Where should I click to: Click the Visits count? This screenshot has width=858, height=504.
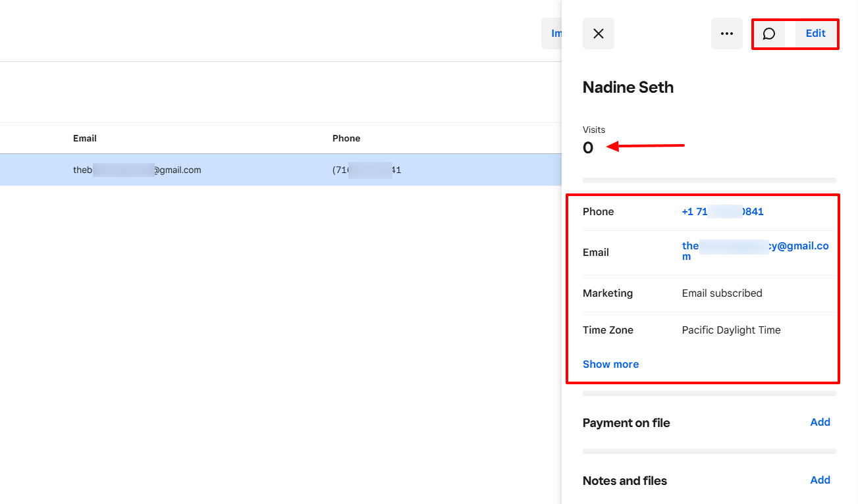588,147
